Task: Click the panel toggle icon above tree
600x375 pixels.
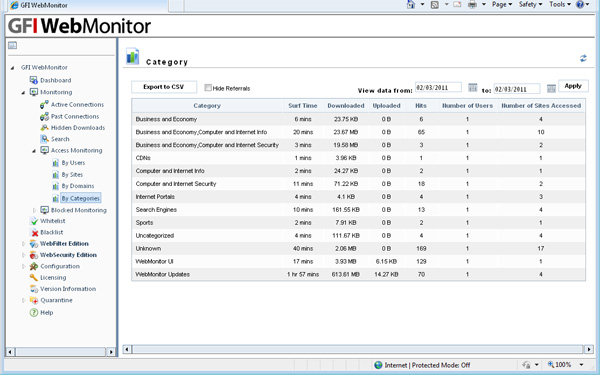Action: click(x=12, y=45)
